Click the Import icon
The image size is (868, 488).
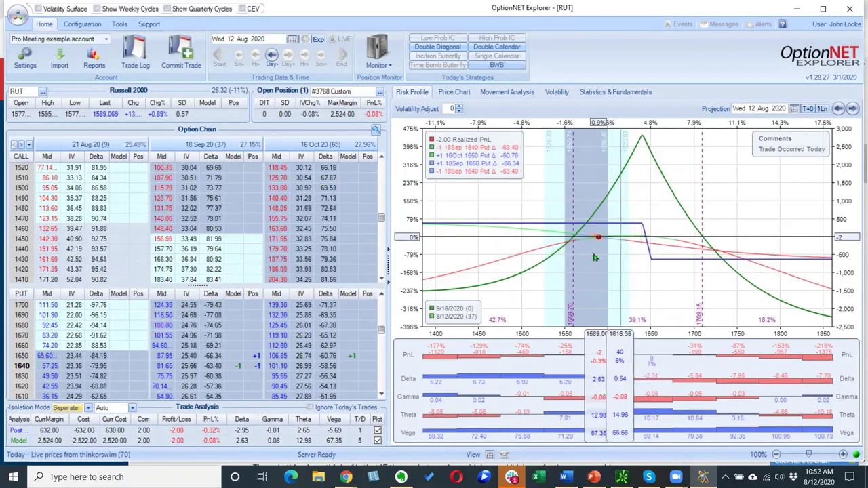59,58
